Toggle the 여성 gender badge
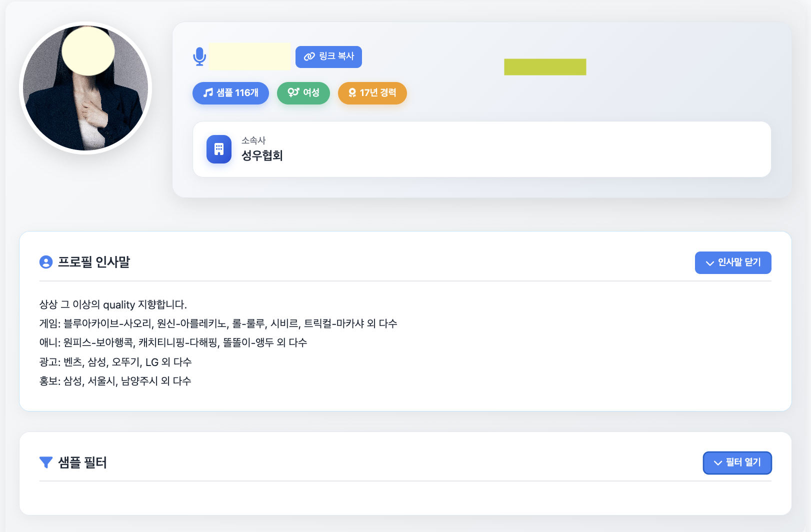The width and height of the screenshot is (811, 532). (x=303, y=93)
